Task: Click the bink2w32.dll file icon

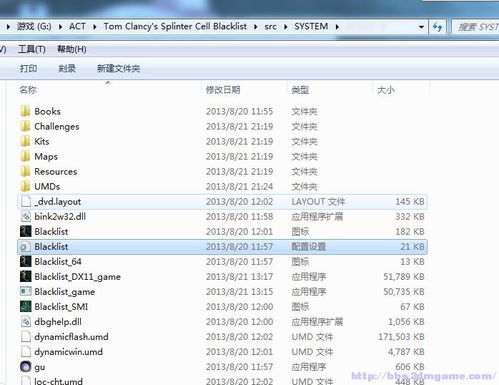Action: (25, 217)
